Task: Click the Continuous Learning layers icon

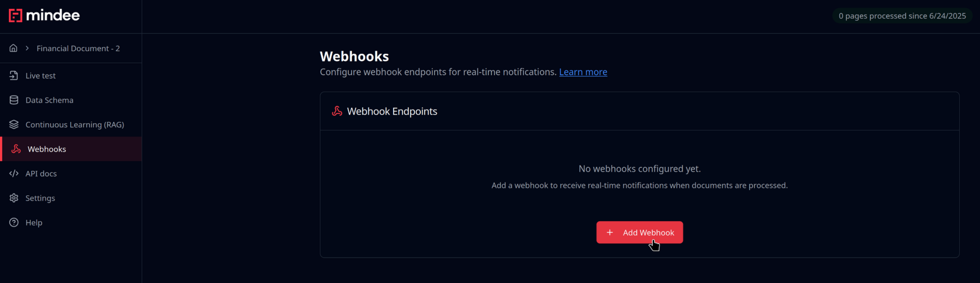Action: (14, 125)
